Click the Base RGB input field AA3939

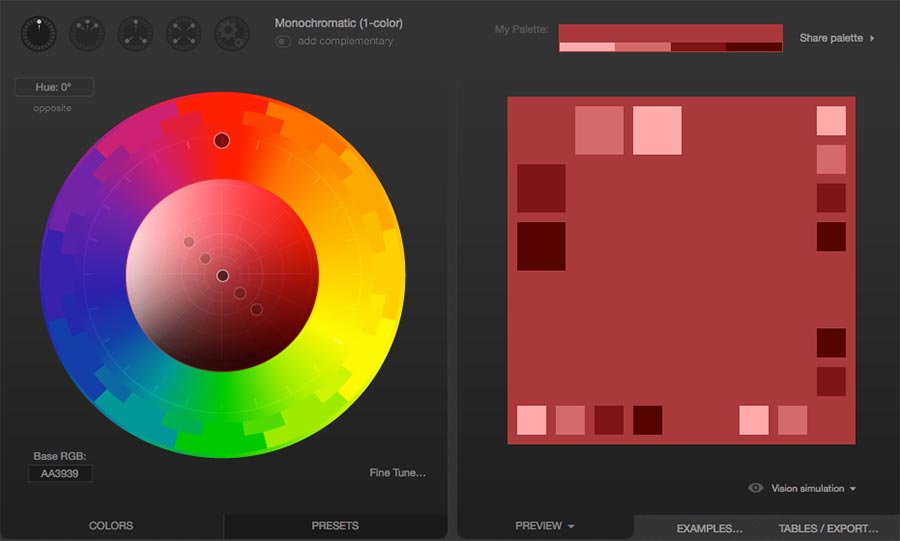[60, 473]
